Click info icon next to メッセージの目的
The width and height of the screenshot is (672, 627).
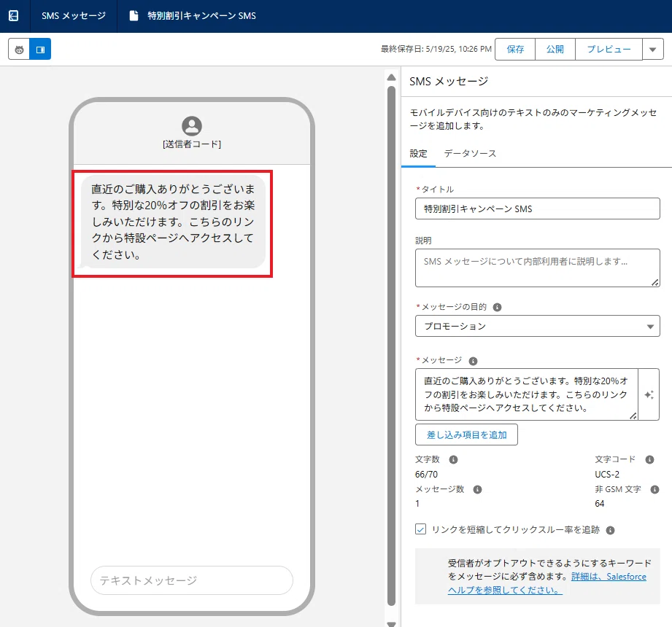tap(497, 307)
